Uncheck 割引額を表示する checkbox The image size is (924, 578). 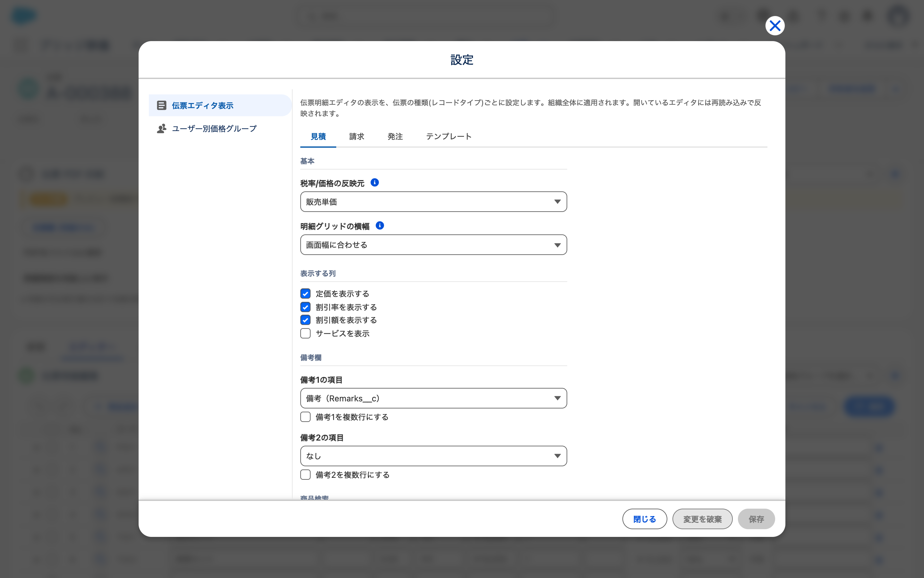(305, 320)
